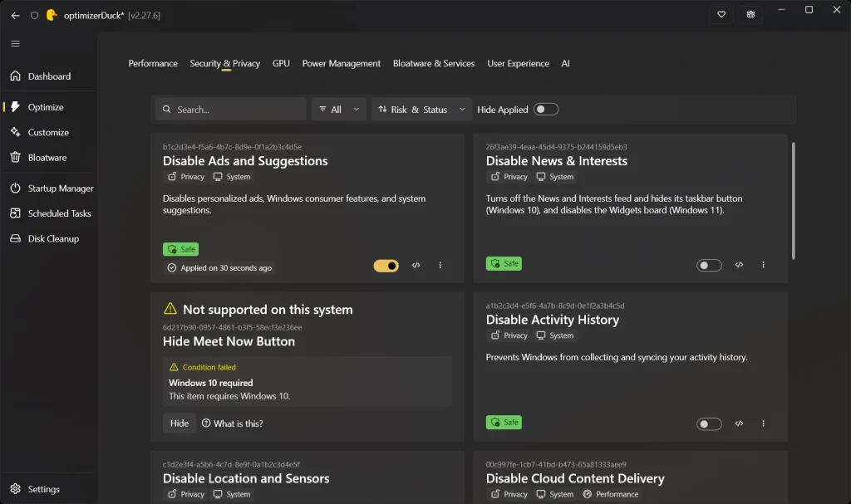Image resolution: width=851 pixels, height=504 pixels.
Task: View code for Disable News & Interests
Action: [739, 265]
